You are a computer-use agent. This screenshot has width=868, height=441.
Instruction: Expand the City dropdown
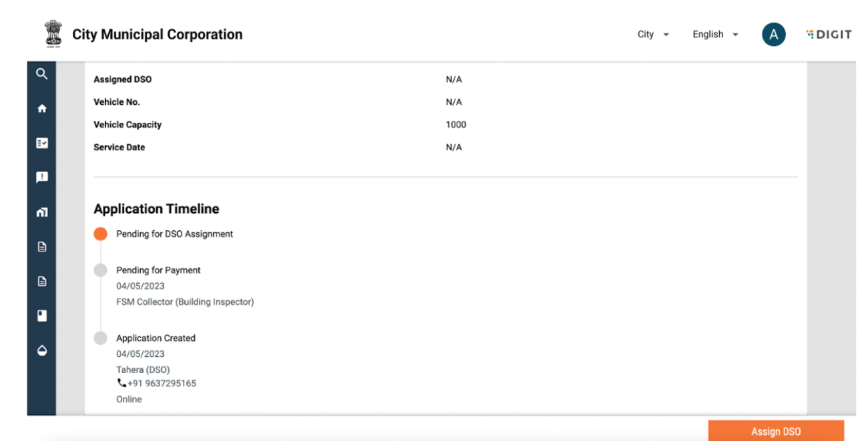(x=653, y=35)
